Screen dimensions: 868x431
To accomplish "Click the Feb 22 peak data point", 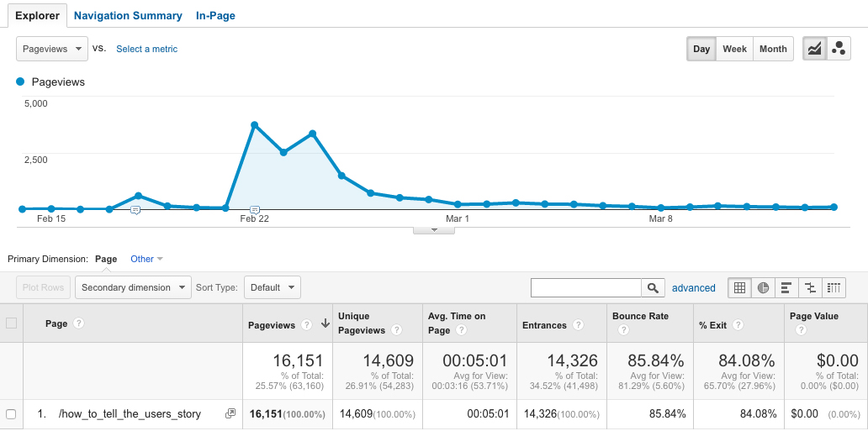I will click(255, 125).
